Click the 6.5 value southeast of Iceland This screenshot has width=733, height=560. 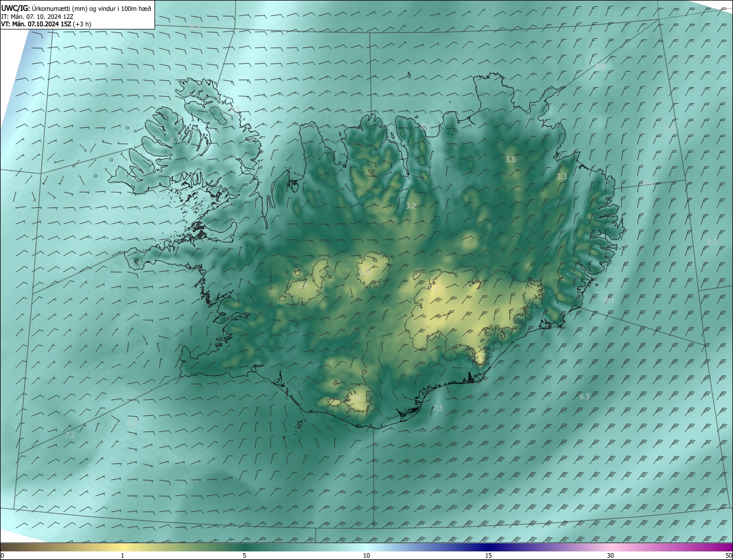[585, 397]
